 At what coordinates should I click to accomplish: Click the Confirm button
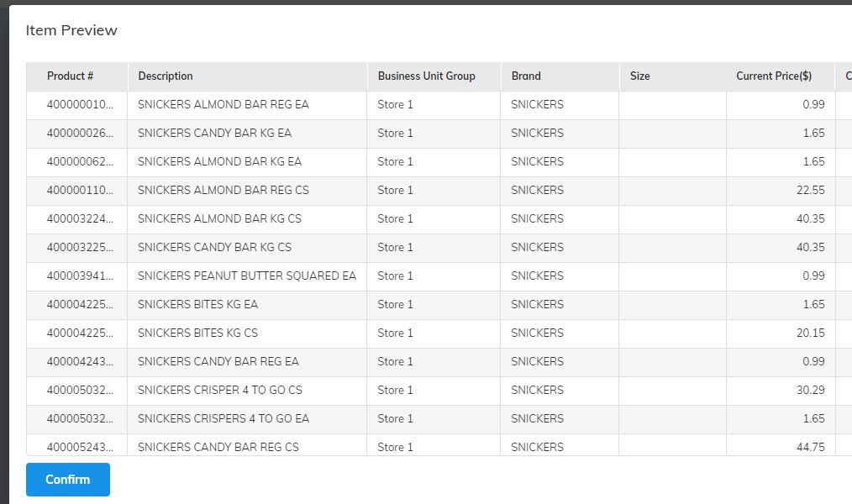(x=68, y=480)
